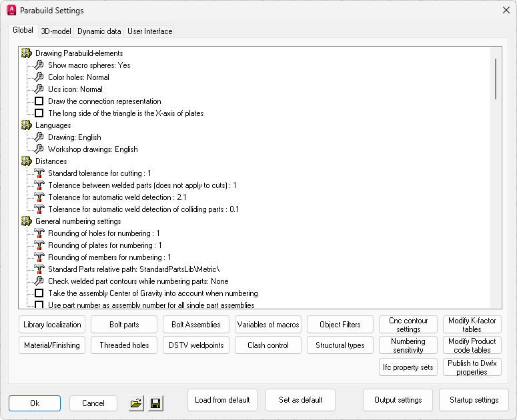Click the wrench icon beside Drawing: English
Image resolution: width=517 pixels, height=420 pixels.
(39, 137)
